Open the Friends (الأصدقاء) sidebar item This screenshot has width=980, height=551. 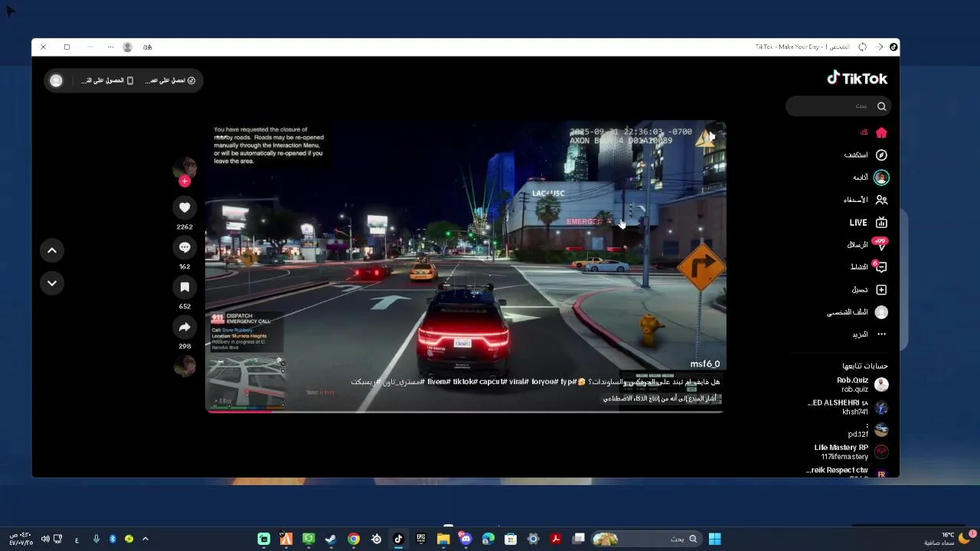(866, 200)
